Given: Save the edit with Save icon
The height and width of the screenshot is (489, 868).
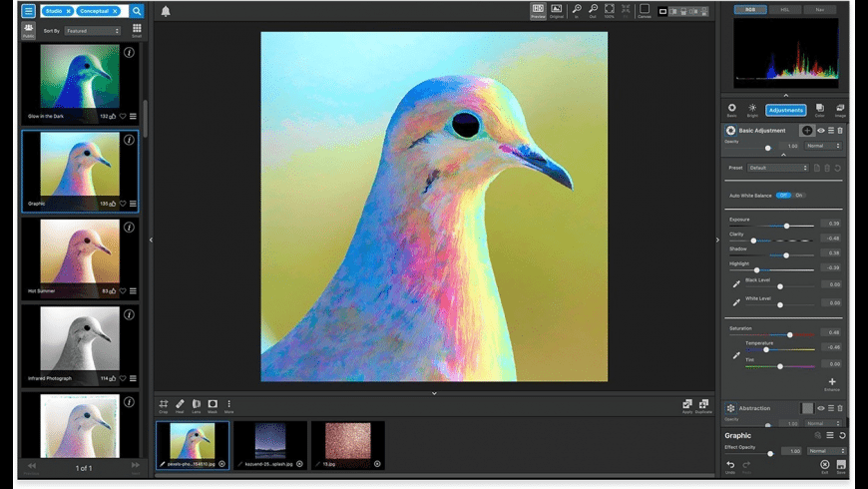Looking at the screenshot, I should pos(841,466).
